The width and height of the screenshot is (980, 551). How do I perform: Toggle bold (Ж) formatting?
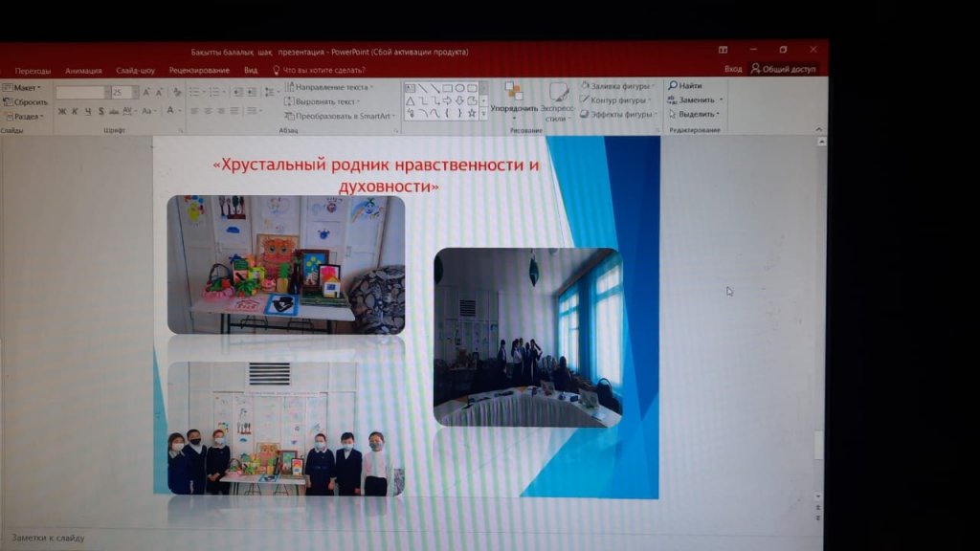(62, 111)
